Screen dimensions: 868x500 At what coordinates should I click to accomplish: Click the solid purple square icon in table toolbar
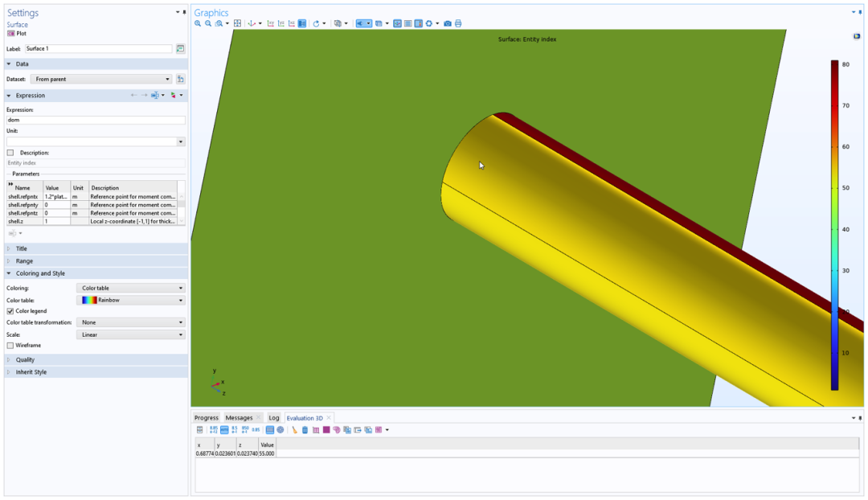coord(326,430)
